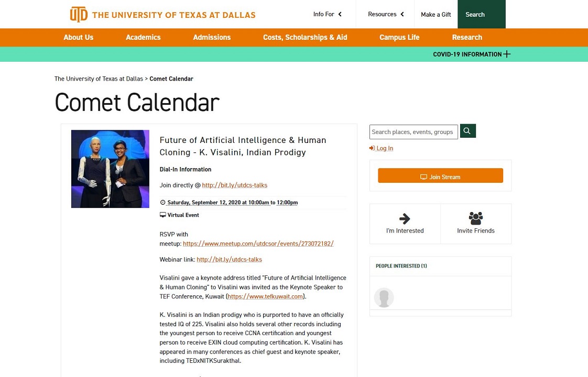Image resolution: width=588 pixels, height=377 pixels.
Task: Click the Make a Gift link
Action: [x=436, y=15]
